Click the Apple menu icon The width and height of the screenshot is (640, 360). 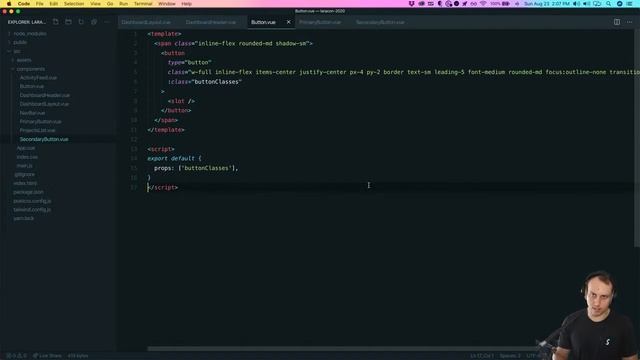pyautogui.click(x=9, y=4)
